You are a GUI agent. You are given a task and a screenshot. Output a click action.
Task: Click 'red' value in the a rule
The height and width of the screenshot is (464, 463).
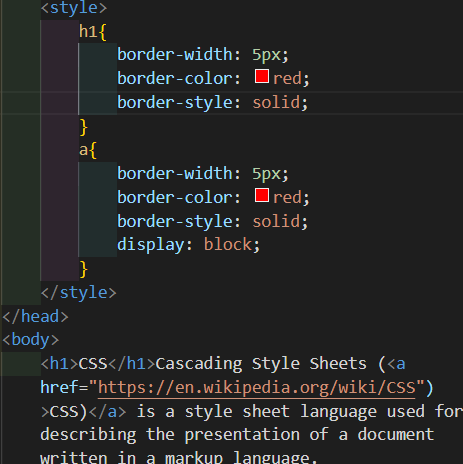287,198
